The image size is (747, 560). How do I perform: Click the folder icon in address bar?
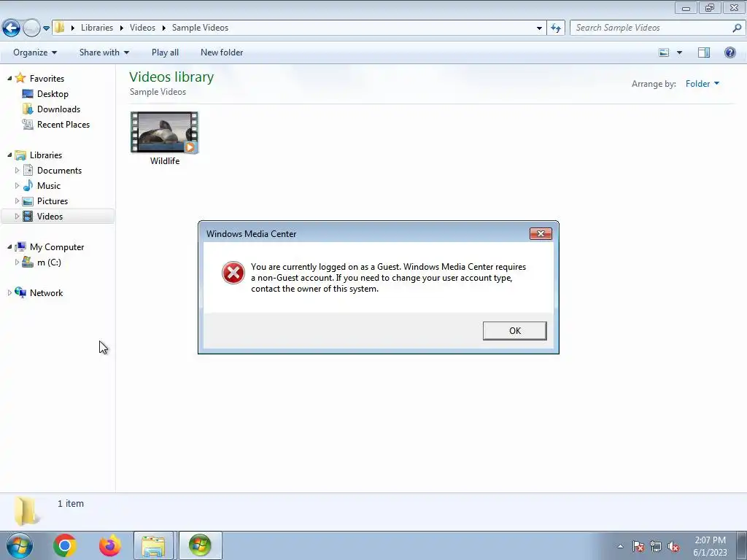pos(60,28)
